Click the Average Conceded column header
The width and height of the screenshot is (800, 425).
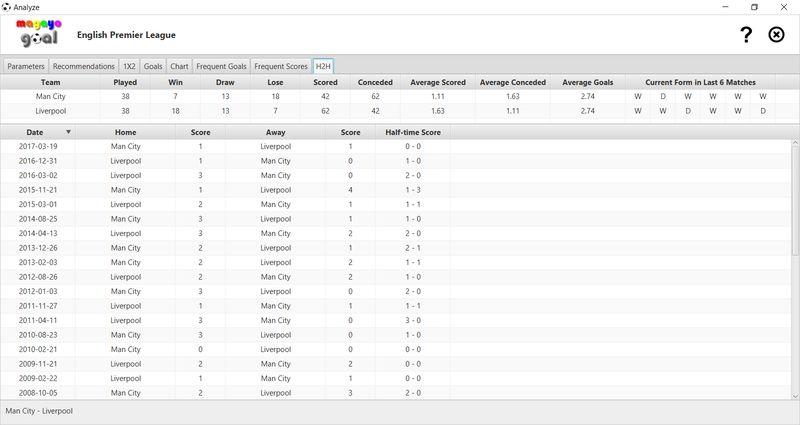click(513, 82)
